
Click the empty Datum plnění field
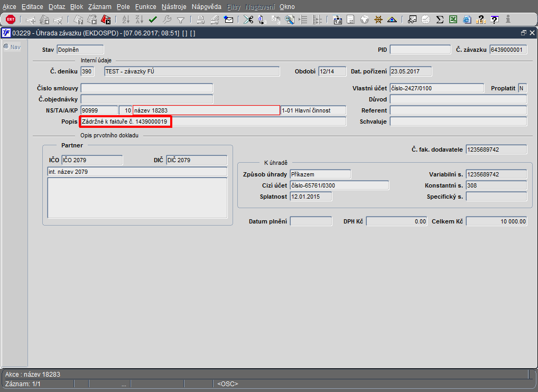(311, 221)
